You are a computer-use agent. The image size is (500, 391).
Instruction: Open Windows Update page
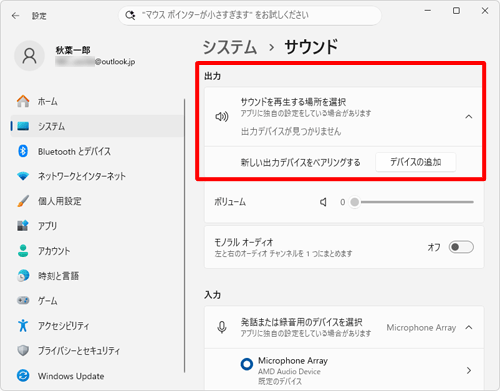click(x=97, y=376)
